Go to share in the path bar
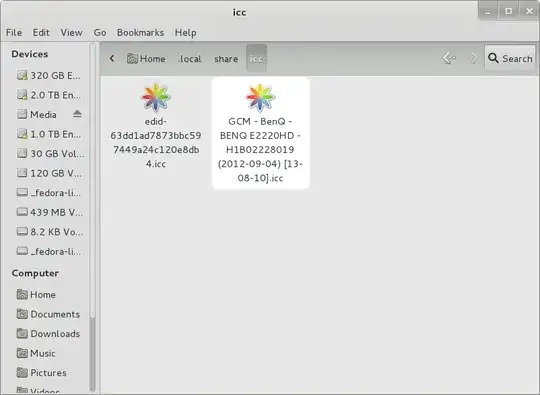The width and height of the screenshot is (540, 395). pos(226,59)
